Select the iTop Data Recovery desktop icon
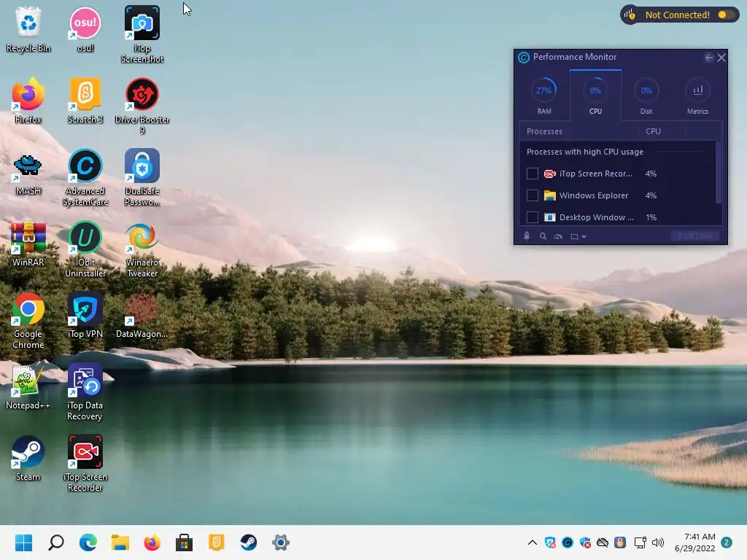Viewport: 747px width, 560px height. coord(85,392)
